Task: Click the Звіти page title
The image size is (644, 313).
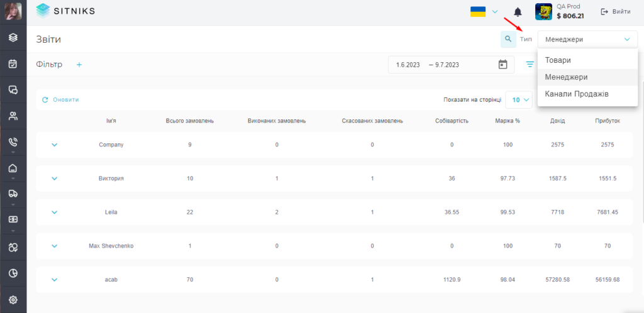Action: pyautogui.click(x=49, y=40)
